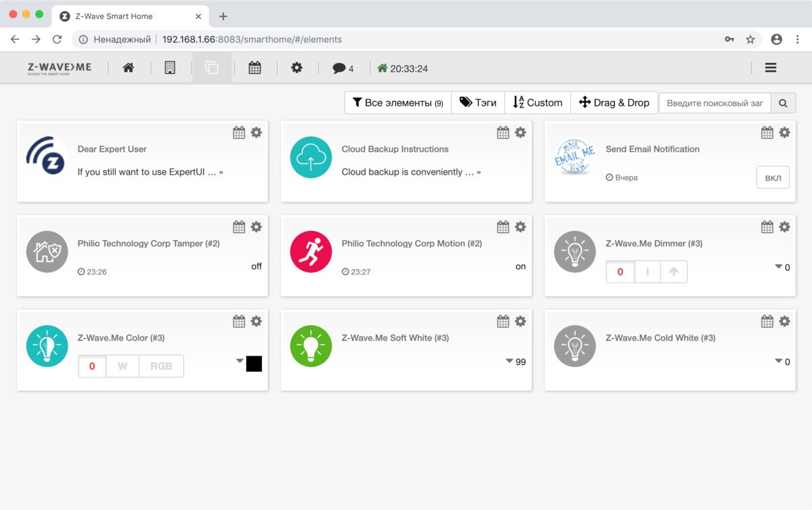
Task: Click the Custom sort button
Action: point(537,103)
